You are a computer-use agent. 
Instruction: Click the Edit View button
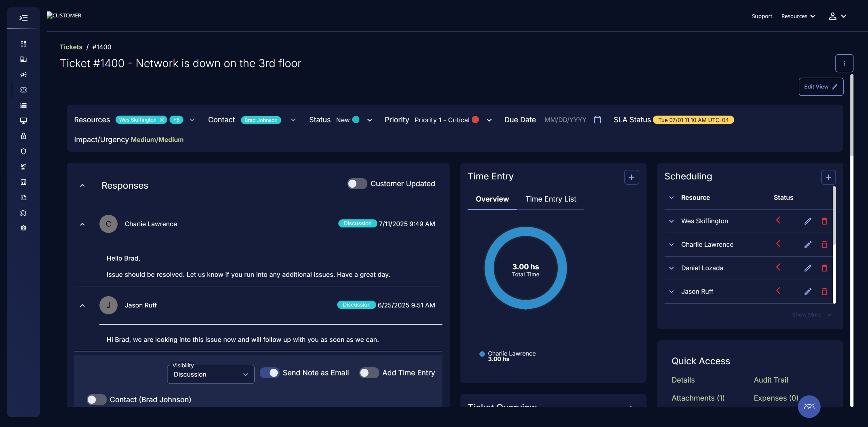[821, 87]
